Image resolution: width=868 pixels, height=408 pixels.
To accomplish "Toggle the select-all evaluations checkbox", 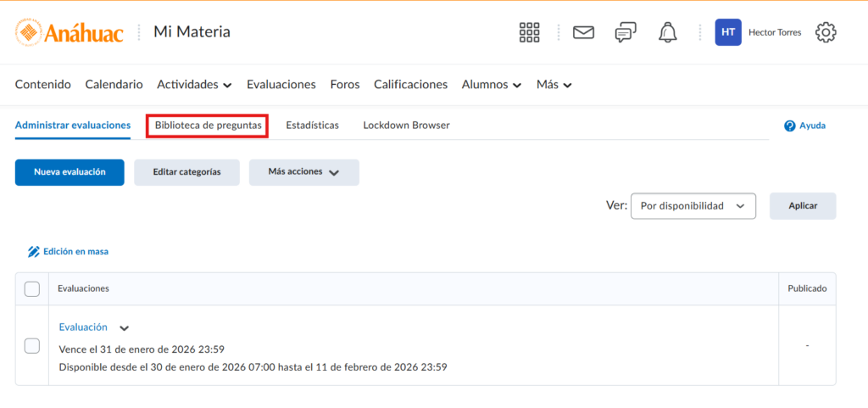I will click(x=32, y=289).
